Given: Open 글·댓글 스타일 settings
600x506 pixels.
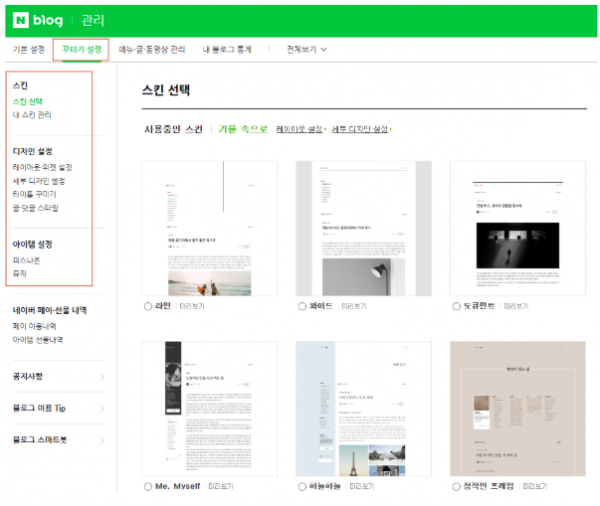Looking at the screenshot, I should 35,208.
